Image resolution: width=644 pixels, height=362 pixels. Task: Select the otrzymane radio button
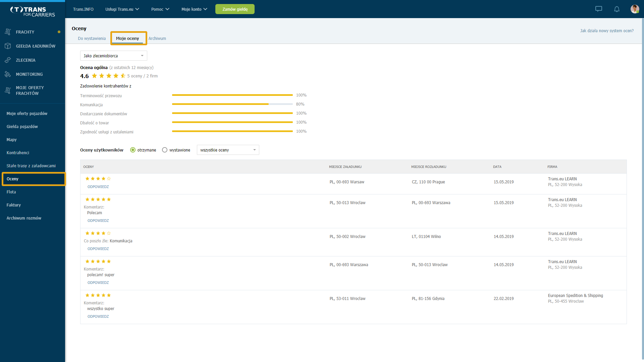tap(133, 150)
